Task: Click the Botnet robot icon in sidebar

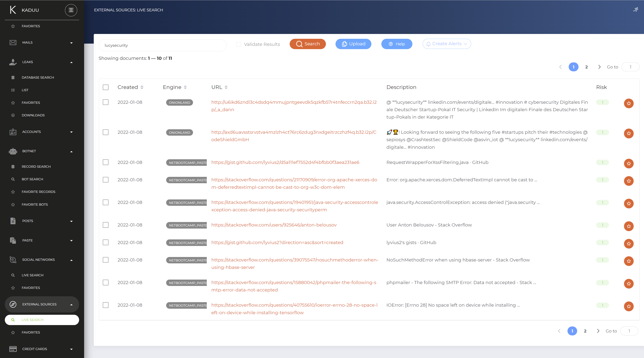Action: 13,151
